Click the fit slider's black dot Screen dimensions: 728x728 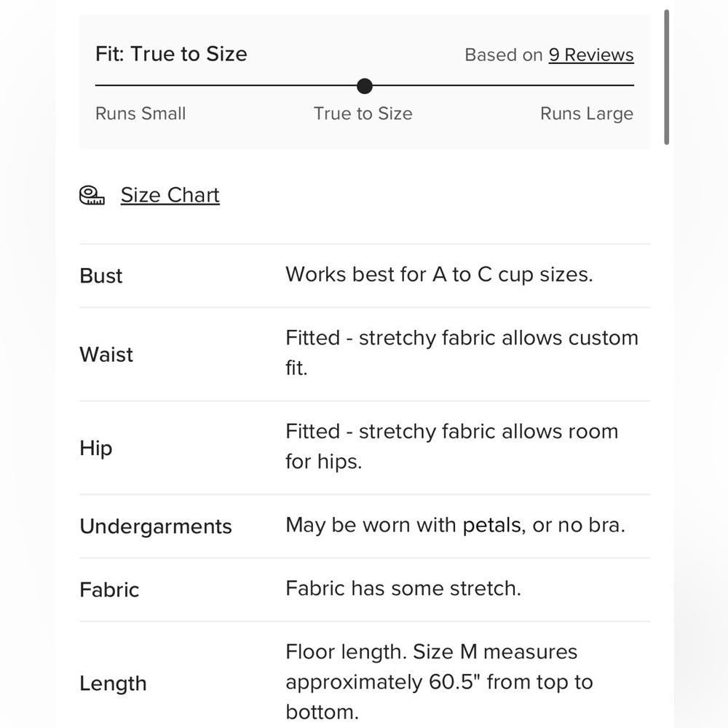[365, 86]
